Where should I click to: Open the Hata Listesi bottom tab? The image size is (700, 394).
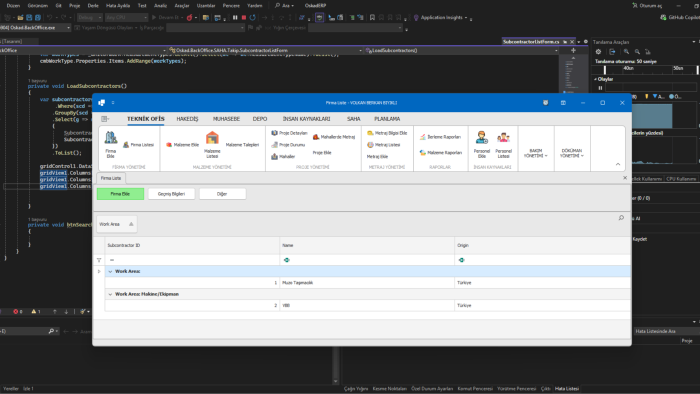coord(567,389)
